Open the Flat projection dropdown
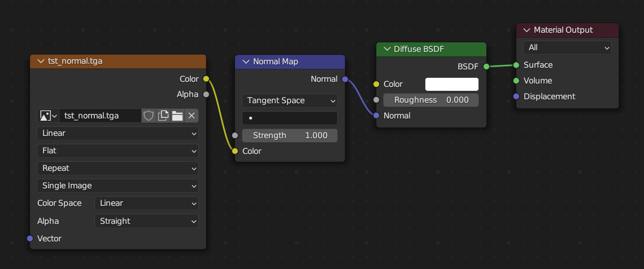The image size is (644, 269). coord(118,151)
